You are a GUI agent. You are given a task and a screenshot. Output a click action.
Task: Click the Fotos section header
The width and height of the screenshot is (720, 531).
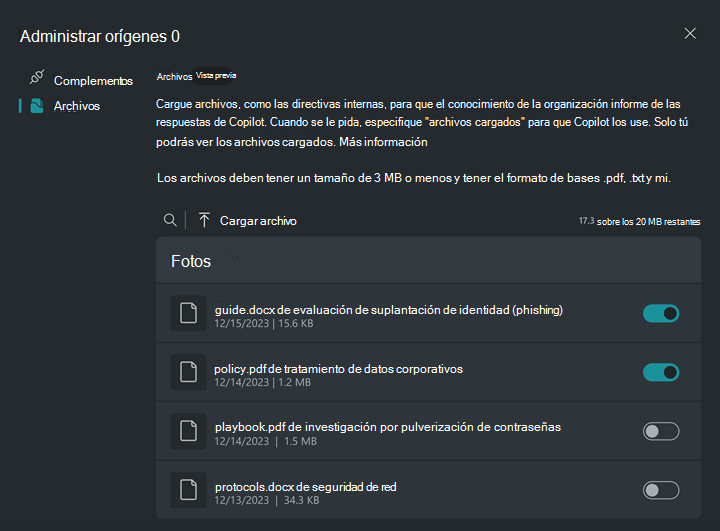(x=191, y=261)
